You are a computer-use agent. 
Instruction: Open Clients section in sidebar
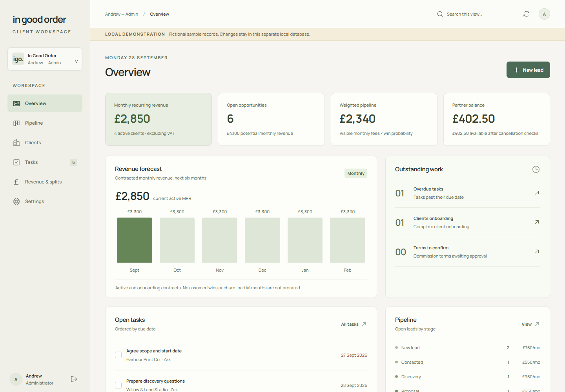(45, 143)
